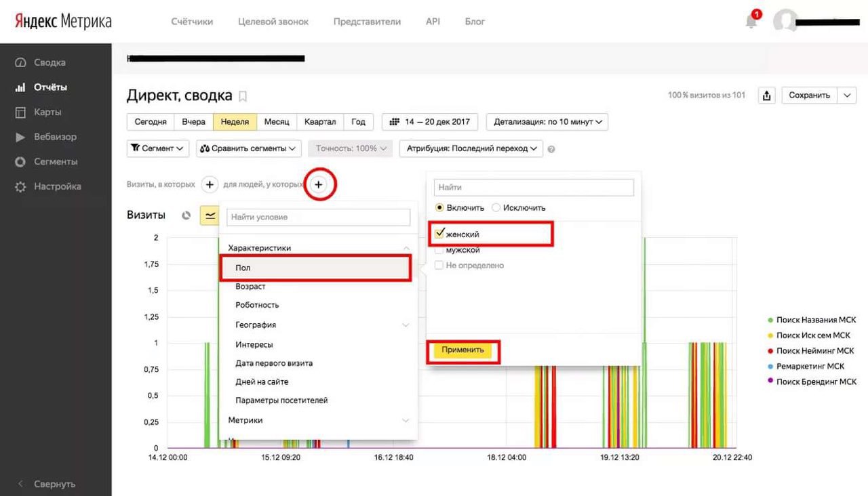Toggle Поиск Брендинг МСК legend marker
This screenshot has width=868, height=496.
[x=770, y=381]
